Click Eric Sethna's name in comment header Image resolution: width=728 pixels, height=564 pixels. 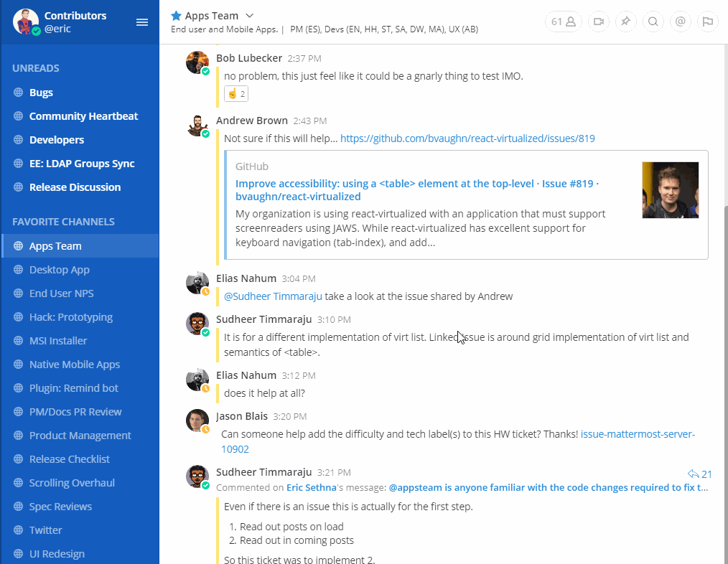tap(311, 487)
